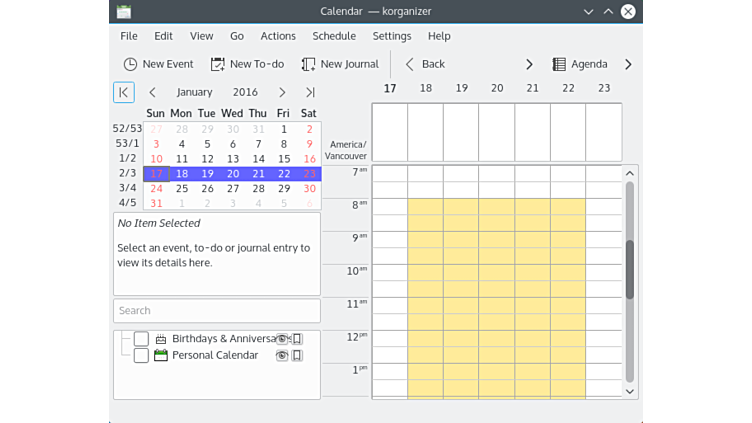The width and height of the screenshot is (752, 423).
Task: Click the New To-do toolbar icon
Action: click(x=217, y=64)
